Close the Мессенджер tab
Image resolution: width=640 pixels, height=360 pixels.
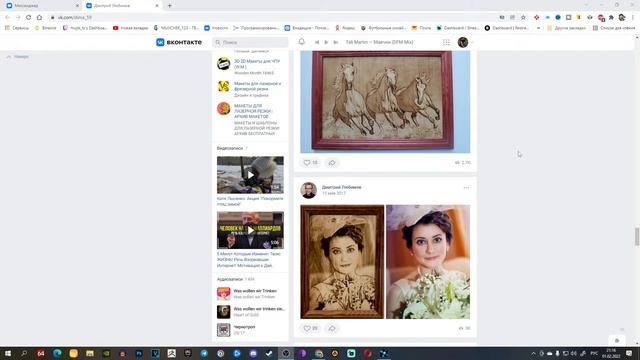[x=77, y=6]
